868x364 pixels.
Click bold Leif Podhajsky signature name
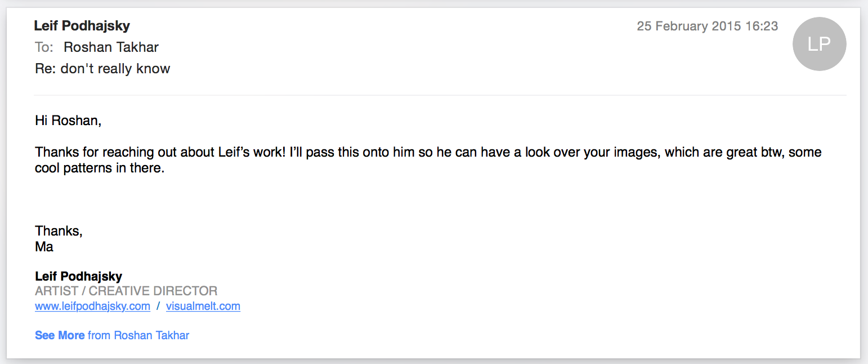tap(78, 276)
